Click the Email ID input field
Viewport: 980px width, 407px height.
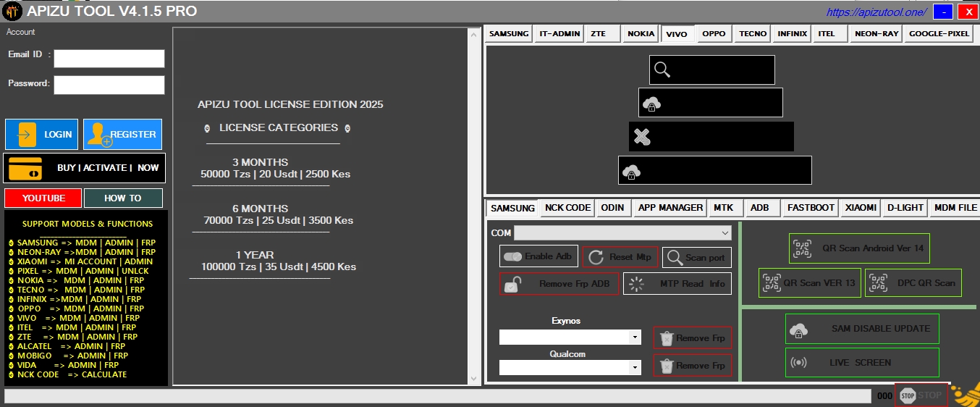109,59
